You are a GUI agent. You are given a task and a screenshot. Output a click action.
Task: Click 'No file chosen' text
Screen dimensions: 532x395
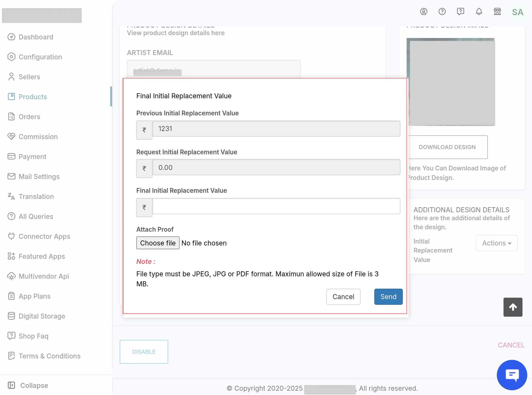[x=204, y=243]
